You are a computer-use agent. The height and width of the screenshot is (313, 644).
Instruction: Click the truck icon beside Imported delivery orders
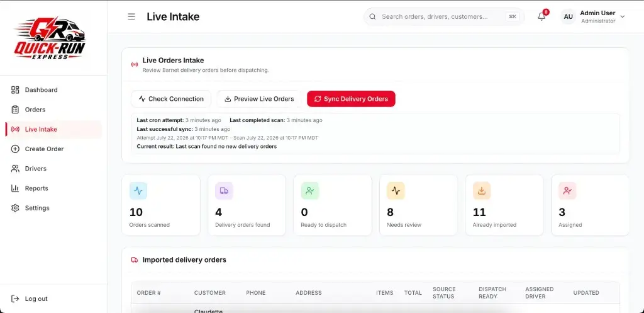pos(135,260)
